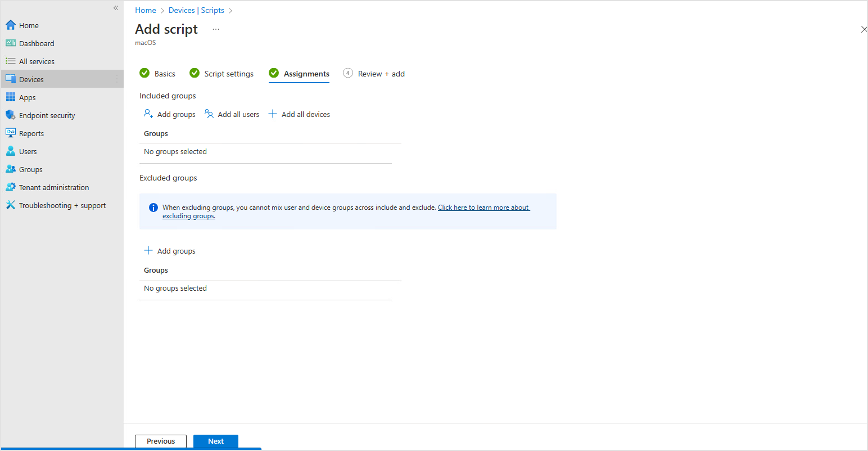This screenshot has height=451, width=868.
Task: Open the Dashboard from the sidebar
Action: click(37, 43)
